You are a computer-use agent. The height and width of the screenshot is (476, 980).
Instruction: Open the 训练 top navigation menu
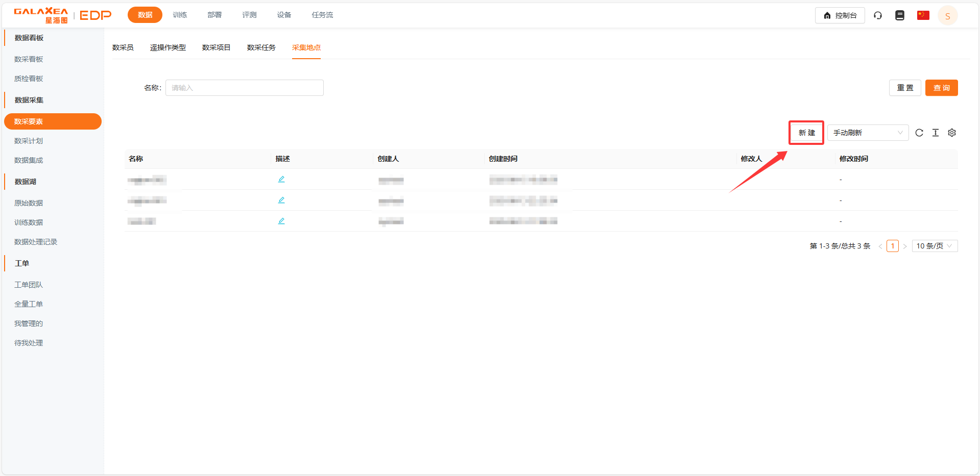point(180,15)
